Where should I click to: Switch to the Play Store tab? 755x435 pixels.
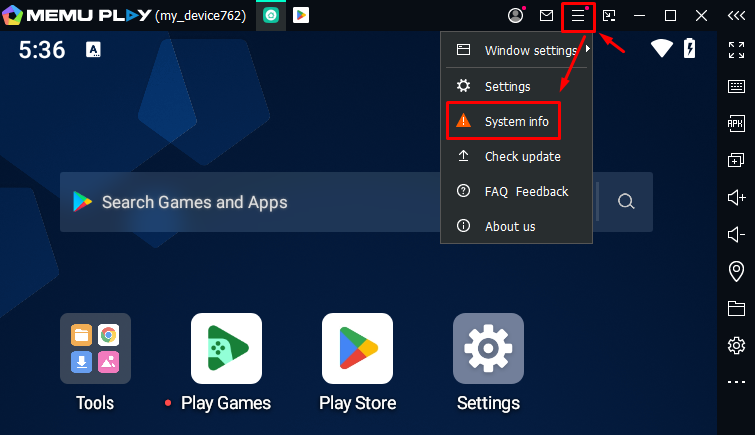pyautogui.click(x=301, y=16)
